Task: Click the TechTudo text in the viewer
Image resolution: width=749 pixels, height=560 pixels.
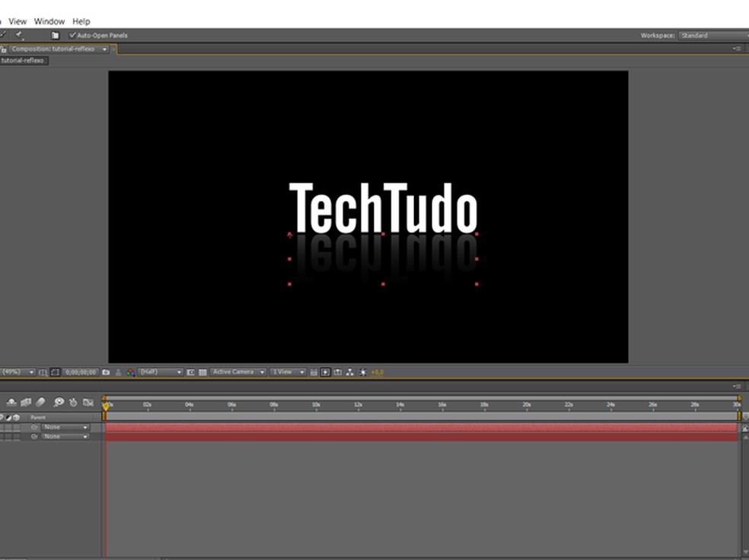Action: pos(383,208)
